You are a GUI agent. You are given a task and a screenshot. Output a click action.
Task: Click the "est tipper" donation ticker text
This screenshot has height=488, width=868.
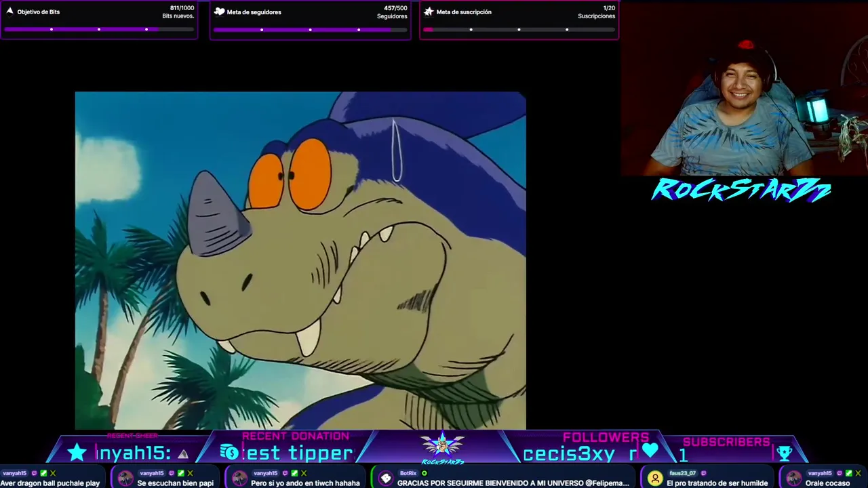(300, 453)
